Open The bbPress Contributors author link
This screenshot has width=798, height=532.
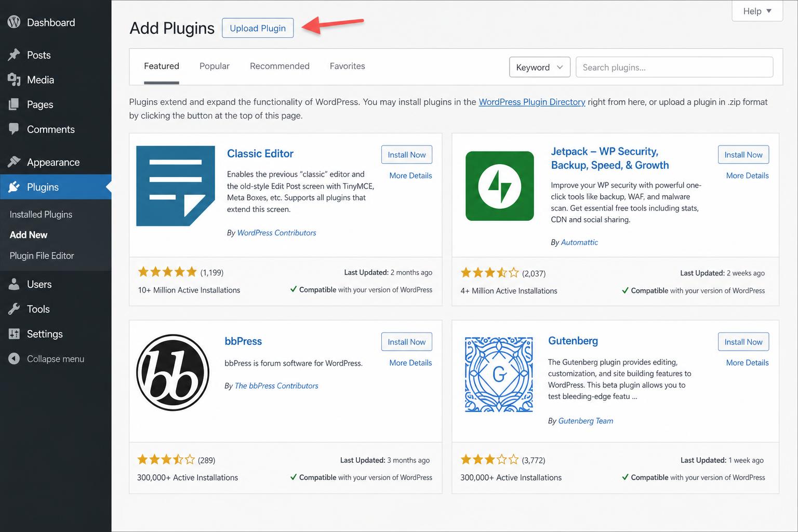coord(276,385)
